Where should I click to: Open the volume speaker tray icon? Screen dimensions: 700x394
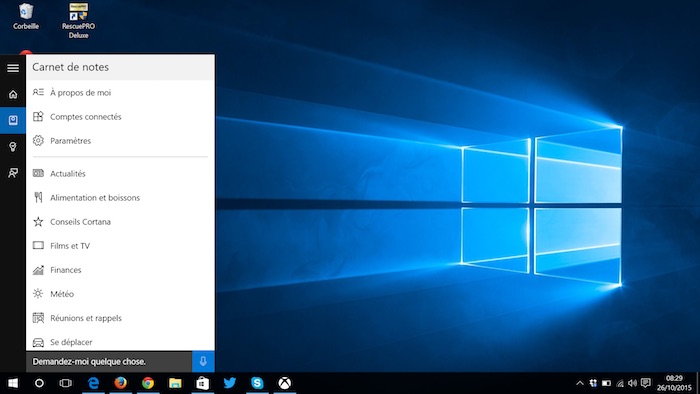point(633,383)
